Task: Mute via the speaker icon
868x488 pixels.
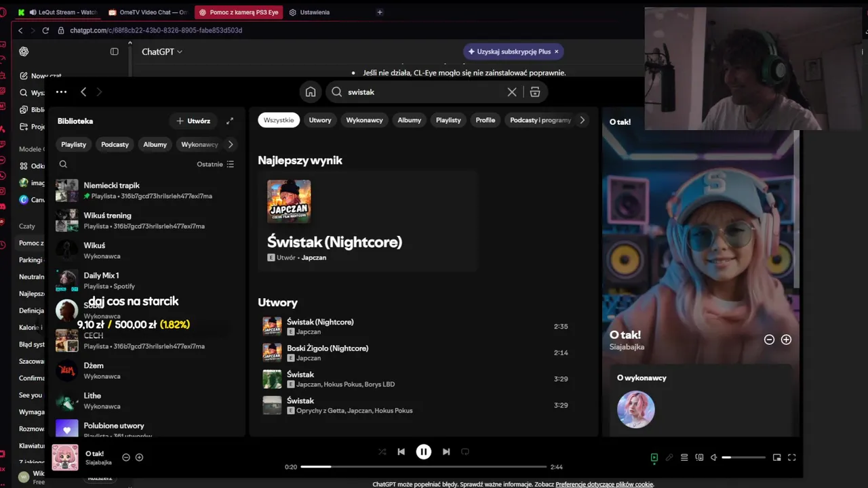Action: pos(713,457)
